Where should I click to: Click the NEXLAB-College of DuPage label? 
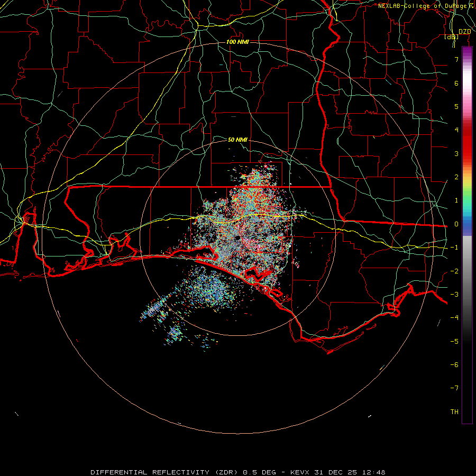click(424, 6)
